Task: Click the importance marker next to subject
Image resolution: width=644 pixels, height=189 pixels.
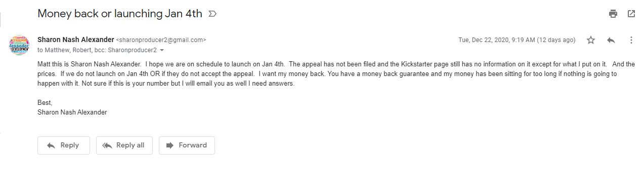Action: 212,14
